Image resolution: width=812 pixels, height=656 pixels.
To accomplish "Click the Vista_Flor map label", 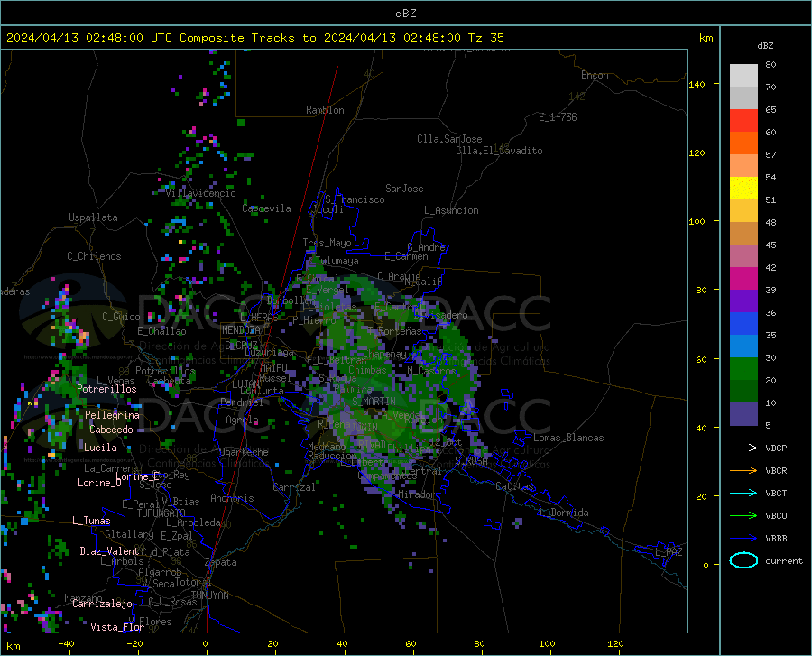I will pyautogui.click(x=117, y=627).
